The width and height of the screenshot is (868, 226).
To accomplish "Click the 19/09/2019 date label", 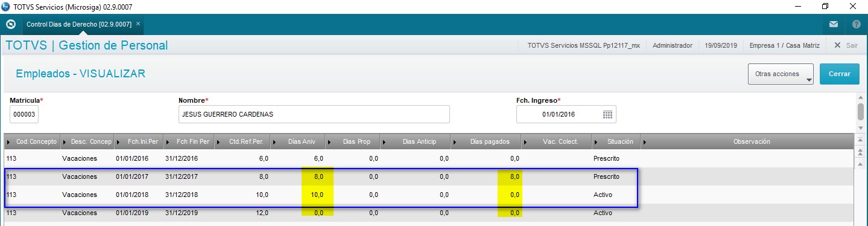I will [721, 45].
